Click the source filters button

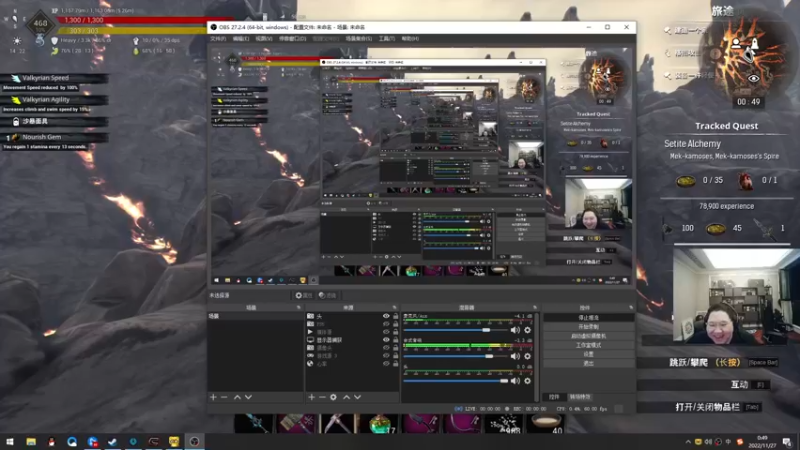[x=328, y=295]
